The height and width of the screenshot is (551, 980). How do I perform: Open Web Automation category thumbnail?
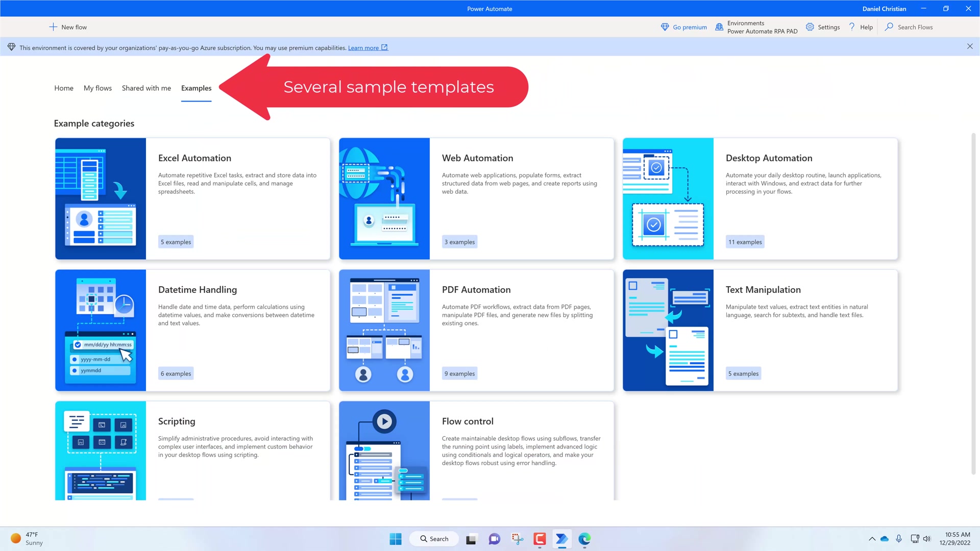384,198
